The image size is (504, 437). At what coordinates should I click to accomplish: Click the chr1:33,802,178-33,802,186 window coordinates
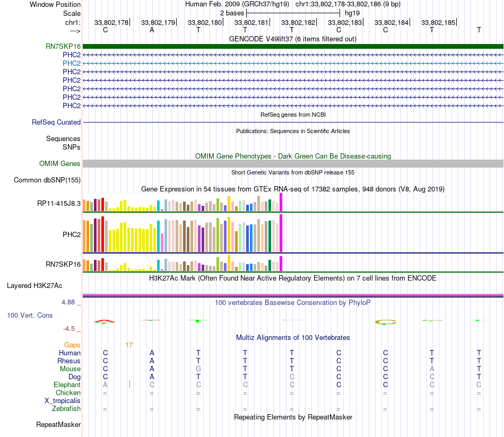(338, 4)
